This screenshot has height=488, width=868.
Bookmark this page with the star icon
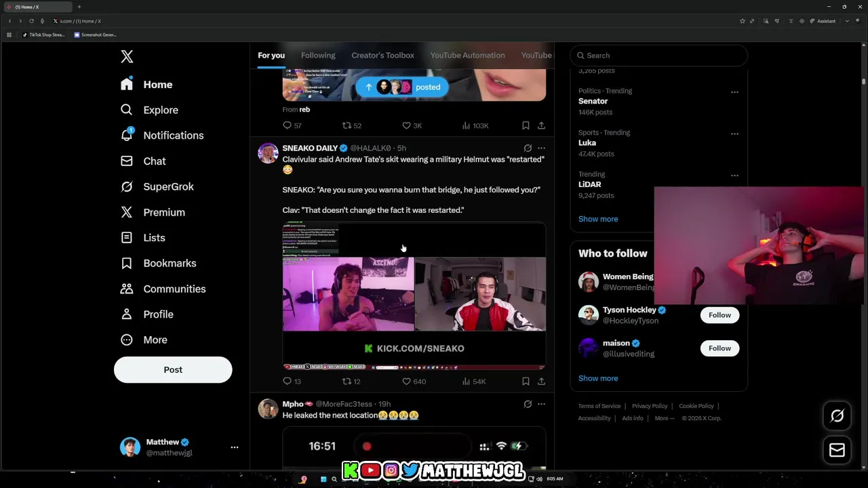click(x=743, y=21)
